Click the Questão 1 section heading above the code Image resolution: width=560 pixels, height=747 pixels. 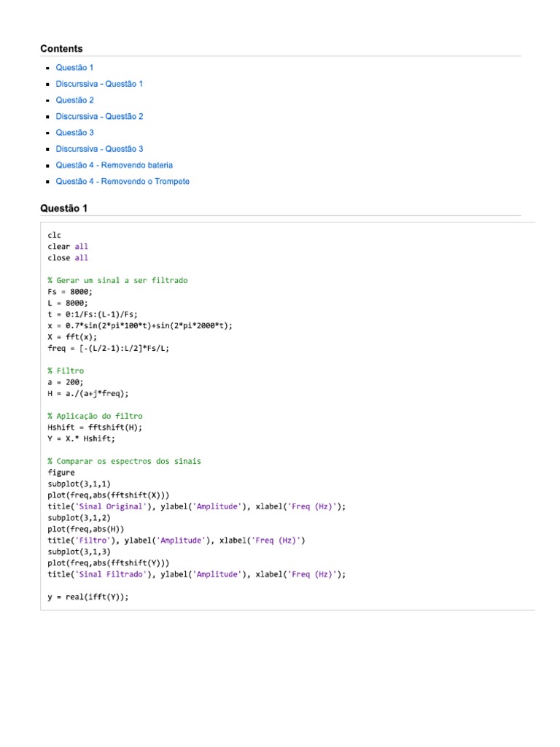coord(63,209)
